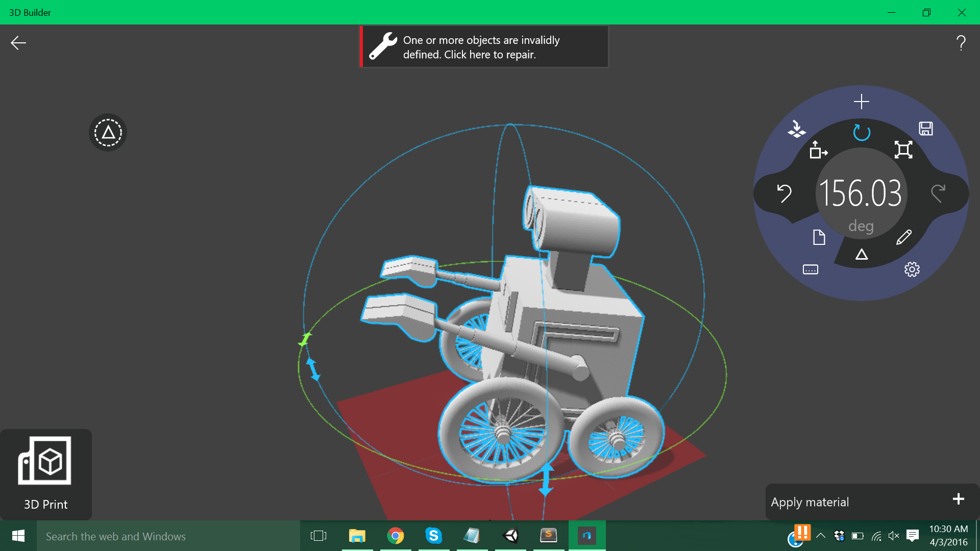Toggle the dashed-circle selection mode button
The image size is (980, 551).
pyautogui.click(x=108, y=133)
